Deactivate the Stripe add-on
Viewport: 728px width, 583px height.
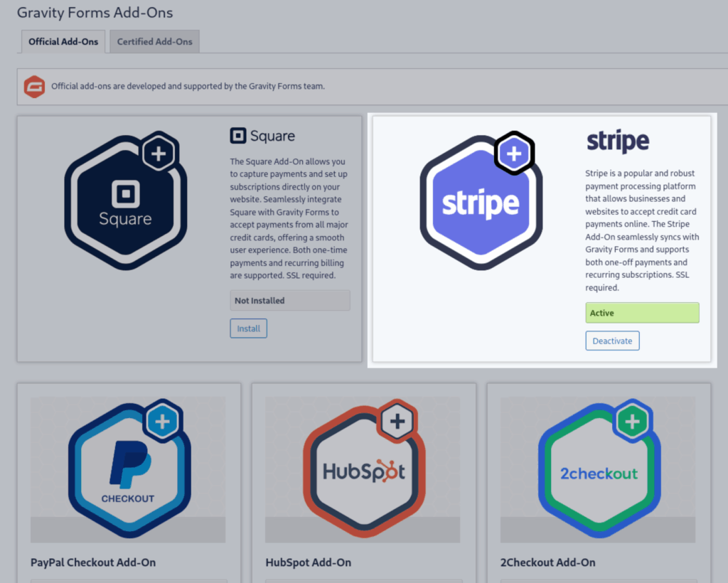click(x=612, y=341)
